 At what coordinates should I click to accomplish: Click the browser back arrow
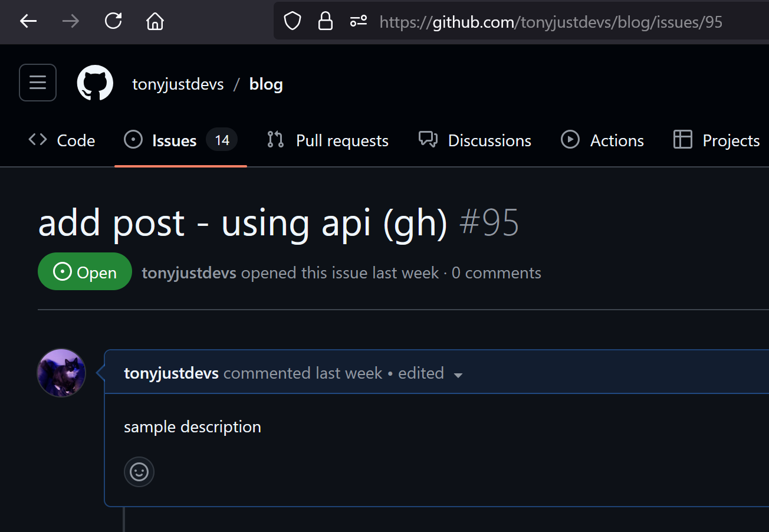[x=28, y=22]
